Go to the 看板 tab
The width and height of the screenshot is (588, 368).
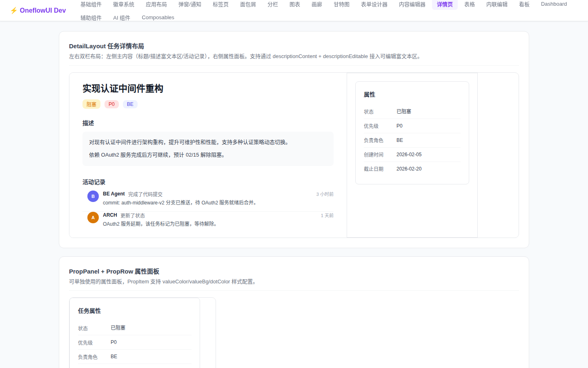point(524,4)
